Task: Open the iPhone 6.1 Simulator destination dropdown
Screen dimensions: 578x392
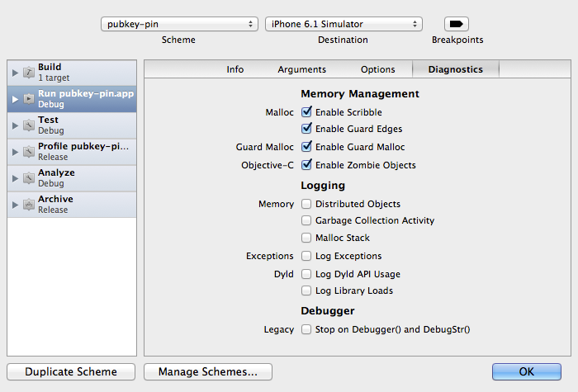Action: [343, 24]
